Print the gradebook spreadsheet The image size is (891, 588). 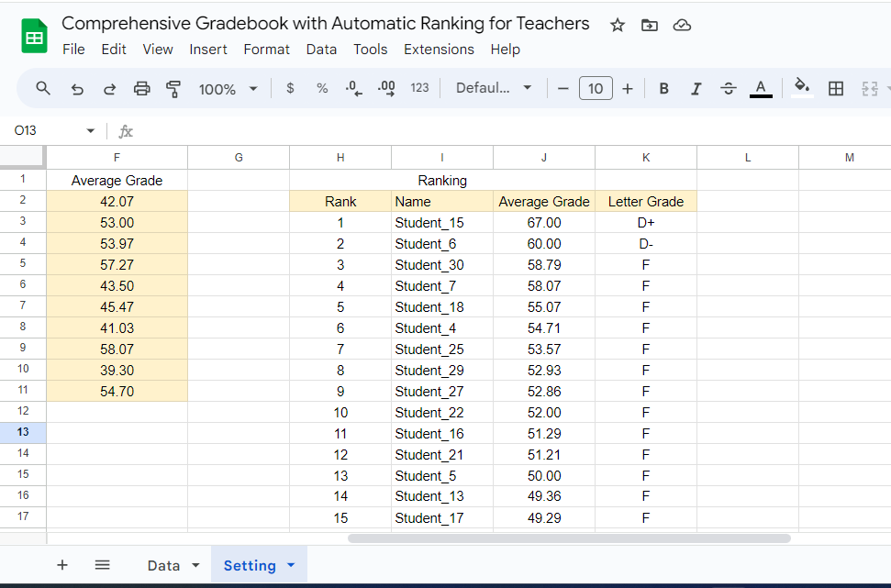tap(141, 88)
